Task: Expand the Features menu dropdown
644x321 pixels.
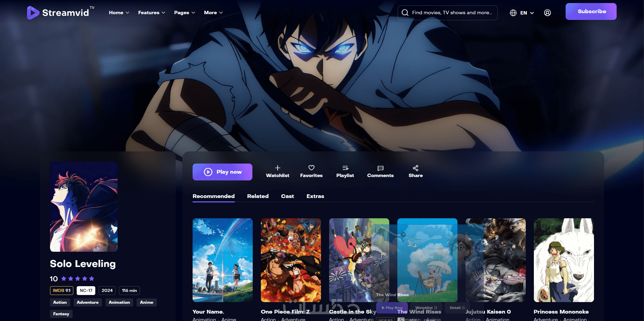Action: (151, 13)
